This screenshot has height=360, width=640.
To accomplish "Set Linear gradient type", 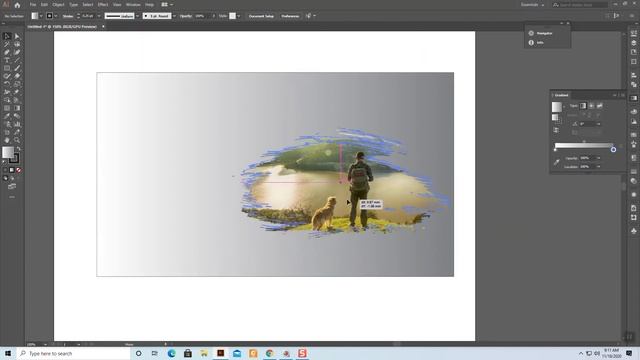I will pos(583,106).
